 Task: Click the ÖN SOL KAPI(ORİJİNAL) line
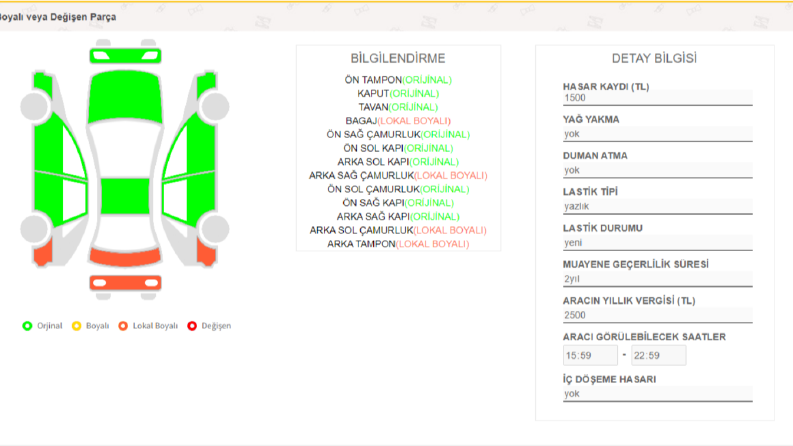click(x=398, y=148)
